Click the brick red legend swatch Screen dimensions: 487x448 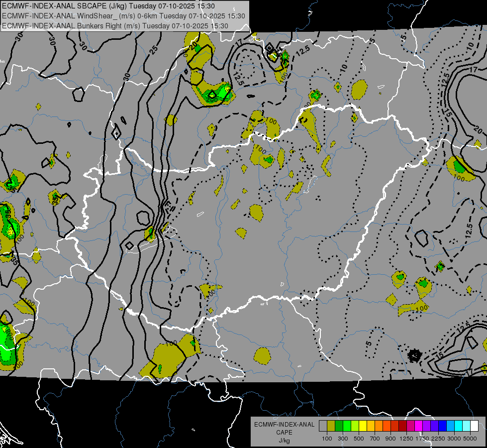pyautogui.click(x=395, y=426)
